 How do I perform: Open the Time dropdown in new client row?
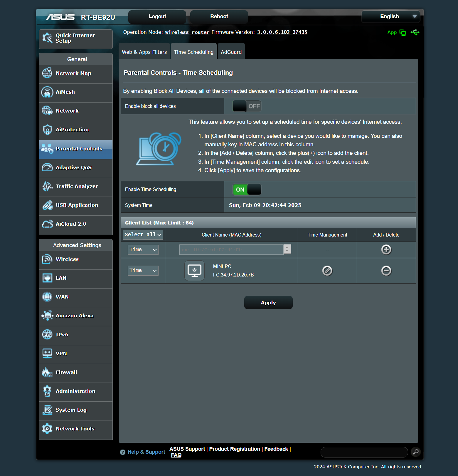[143, 250]
